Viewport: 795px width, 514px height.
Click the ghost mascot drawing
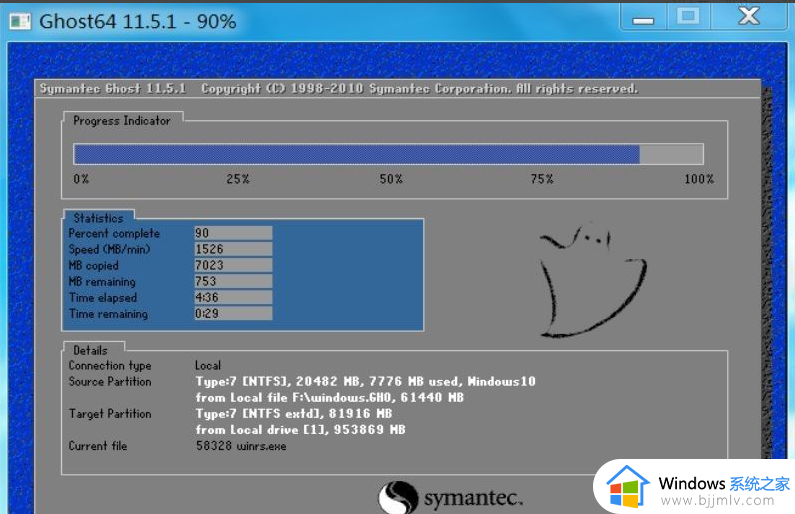(x=592, y=280)
